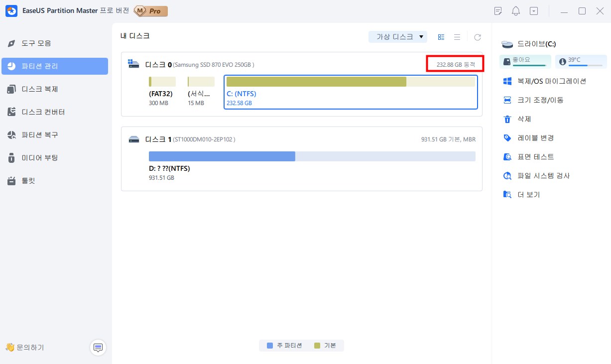611x364 pixels.
Task: Click the tag icon beside 레이블 변경
Action: click(x=507, y=138)
